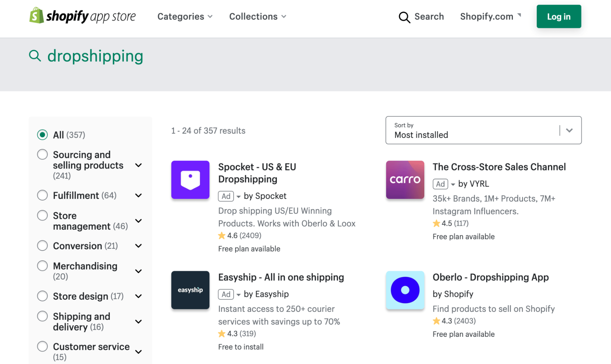Expand the Customer service chevron

click(x=138, y=352)
